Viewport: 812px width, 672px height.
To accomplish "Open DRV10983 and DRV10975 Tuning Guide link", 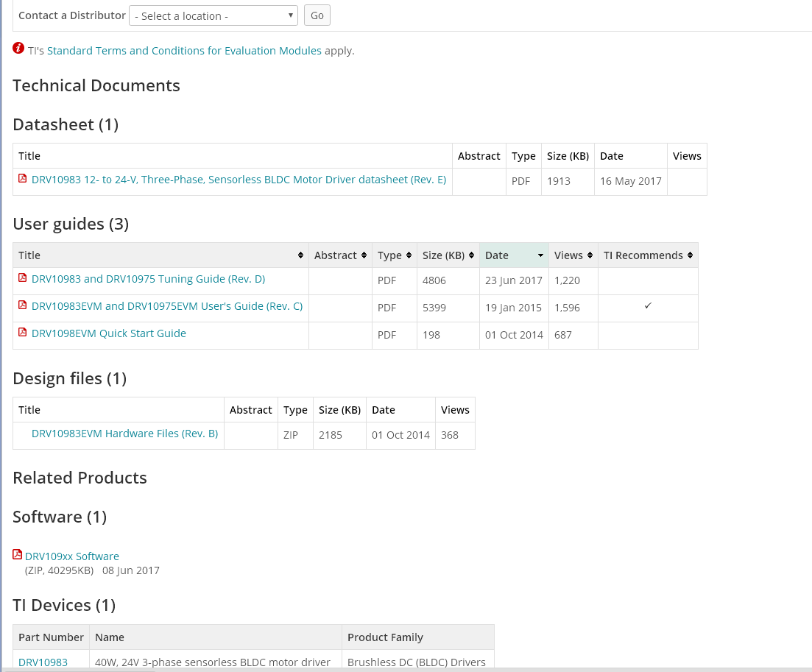I will click(x=148, y=279).
